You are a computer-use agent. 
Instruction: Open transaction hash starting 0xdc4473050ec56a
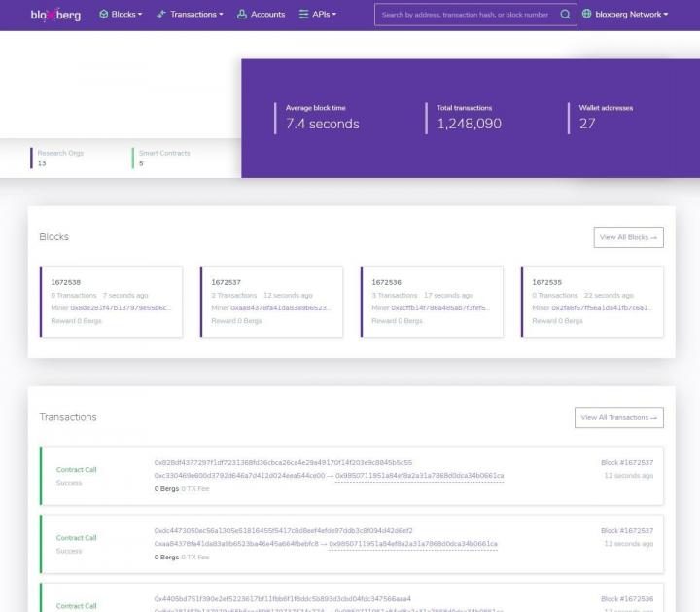(x=283, y=530)
